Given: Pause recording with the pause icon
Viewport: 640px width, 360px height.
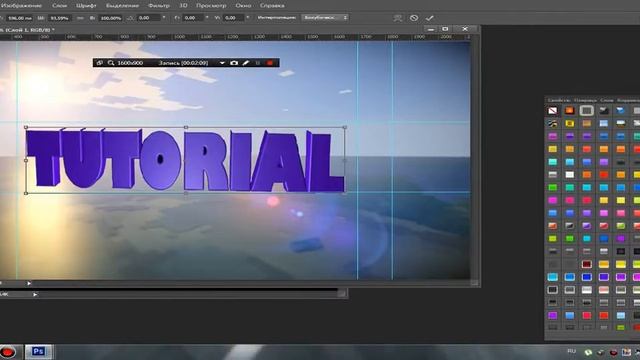Looking at the screenshot, I should 258,63.
